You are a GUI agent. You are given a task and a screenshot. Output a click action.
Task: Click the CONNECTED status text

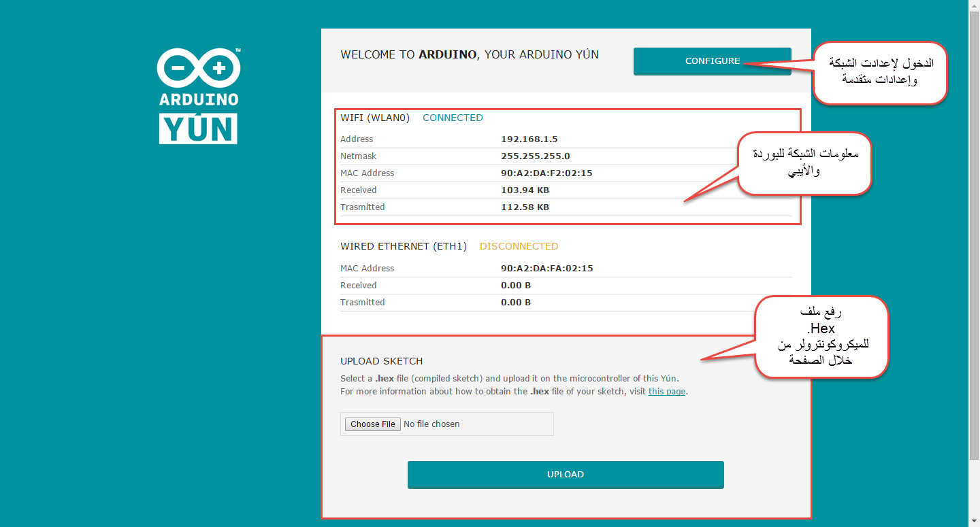(453, 118)
